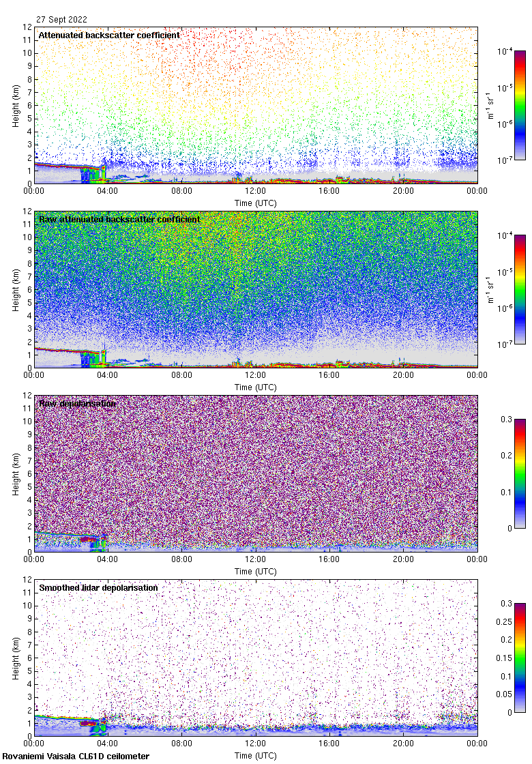Click the 'Time (UTC)' label under second plot

255,387
